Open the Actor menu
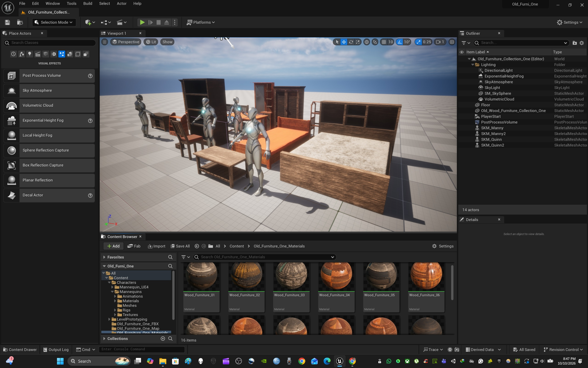588x368 pixels. [122, 3]
